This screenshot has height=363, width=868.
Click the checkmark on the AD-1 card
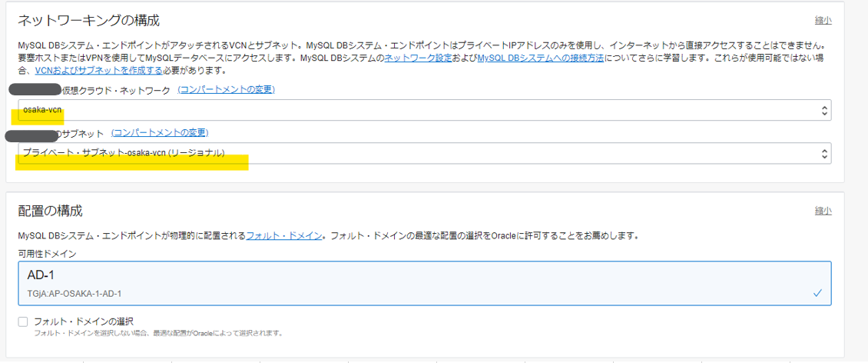pos(817,292)
